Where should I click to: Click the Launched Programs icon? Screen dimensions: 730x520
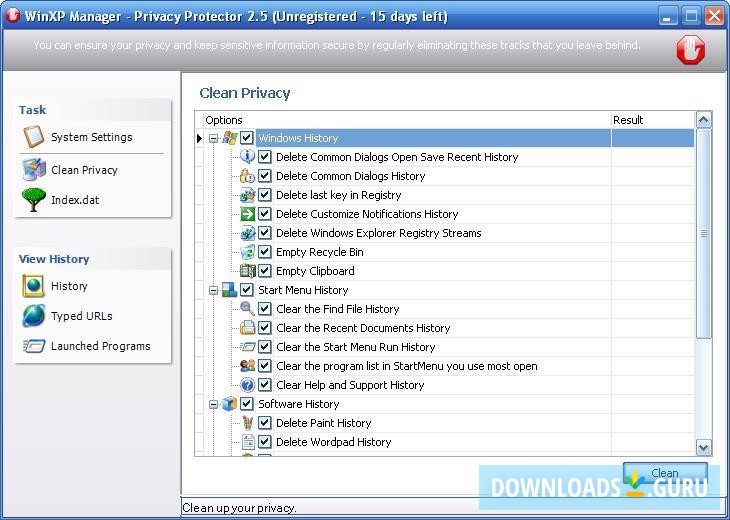pyautogui.click(x=34, y=346)
